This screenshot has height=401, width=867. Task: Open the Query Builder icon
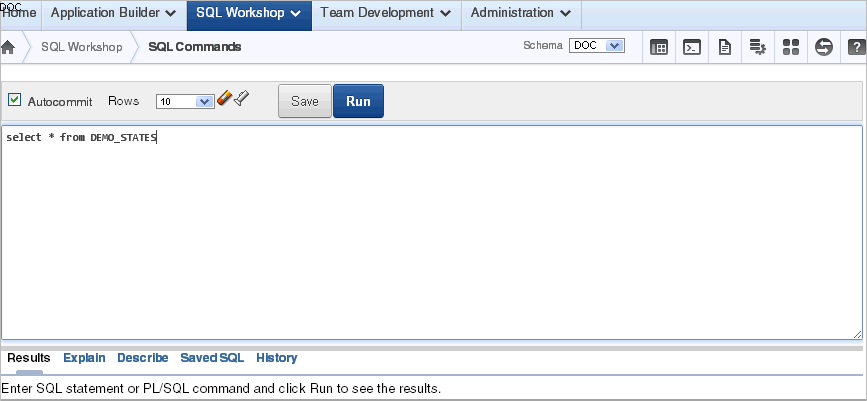point(758,47)
